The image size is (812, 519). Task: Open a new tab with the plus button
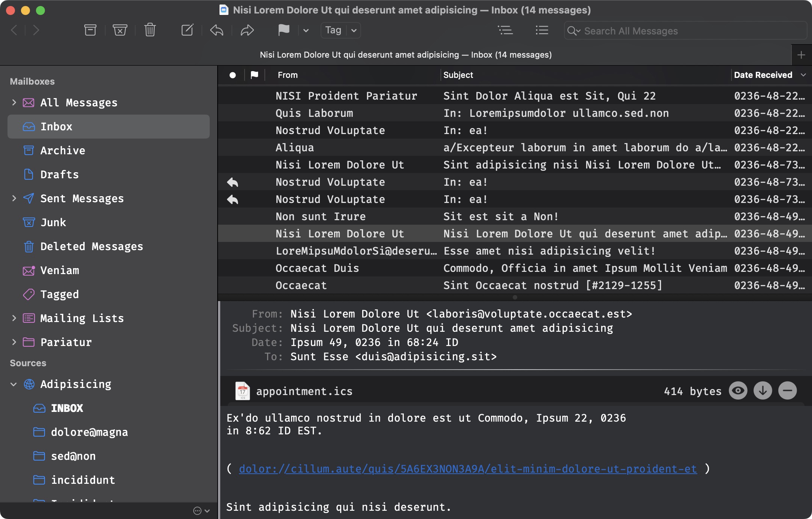pos(801,55)
